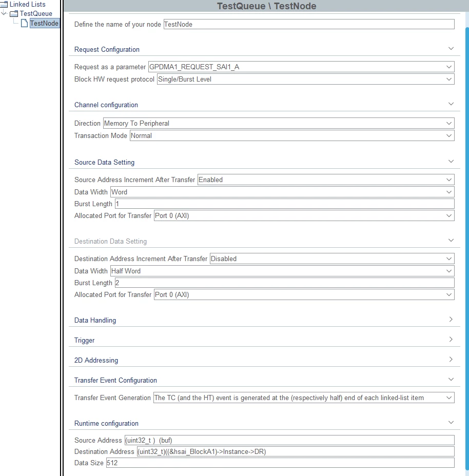Collapse the TestQueue tree node arrow
The height and width of the screenshot is (476, 469).
(x=4, y=13)
